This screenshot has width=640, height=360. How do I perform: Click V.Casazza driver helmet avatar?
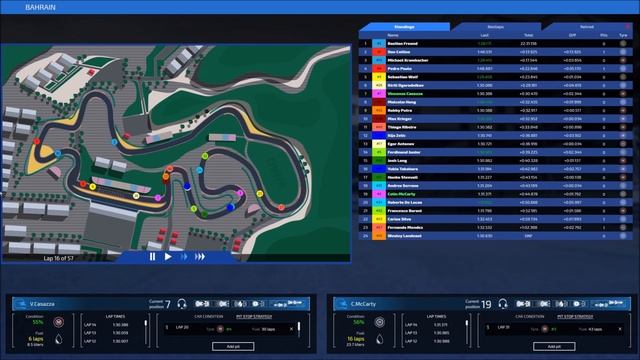[20, 304]
